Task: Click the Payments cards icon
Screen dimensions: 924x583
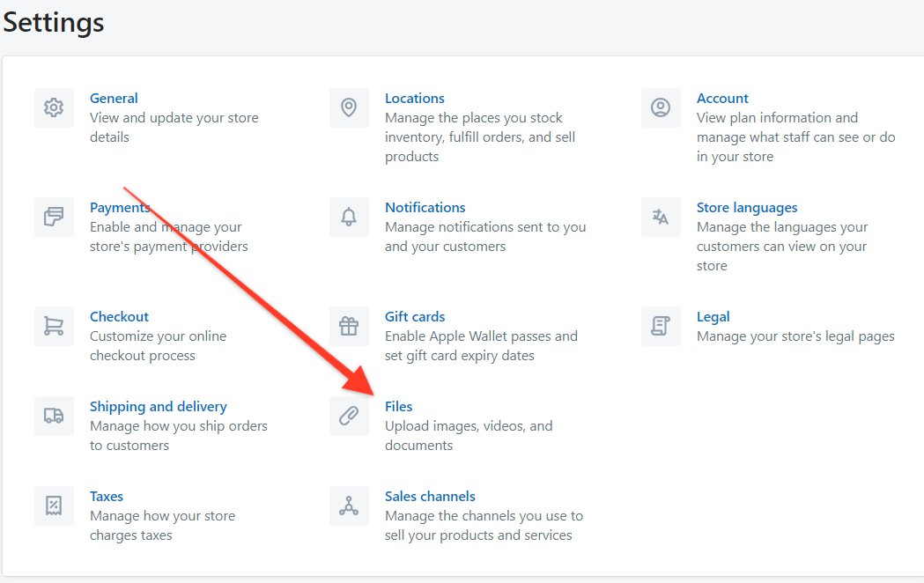Action: tap(54, 217)
